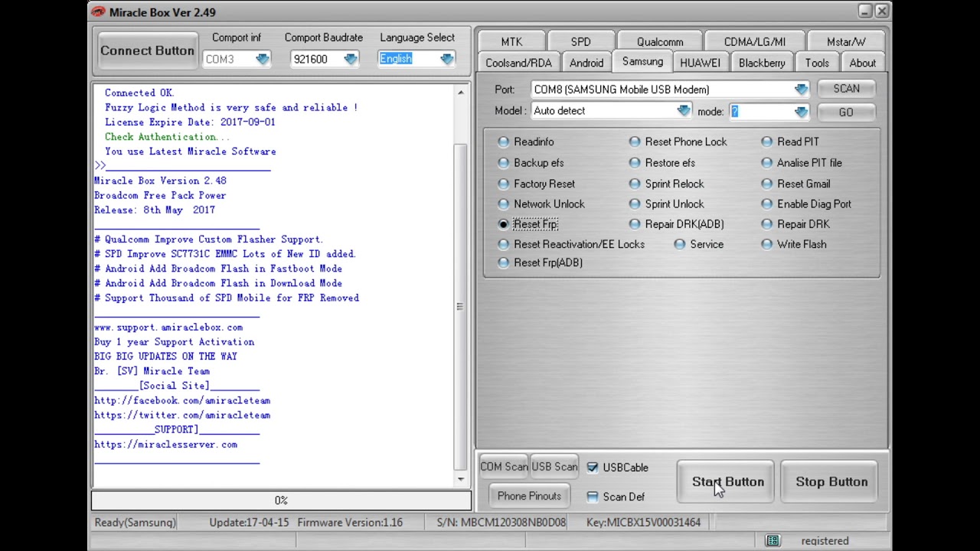Click the status bar grid icon beside registered

coord(773,541)
